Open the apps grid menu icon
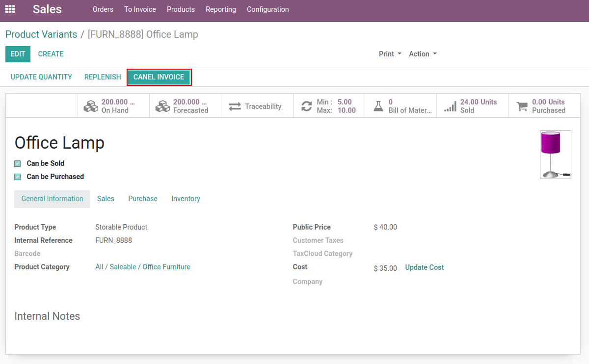589x364 pixels. pyautogui.click(x=10, y=9)
